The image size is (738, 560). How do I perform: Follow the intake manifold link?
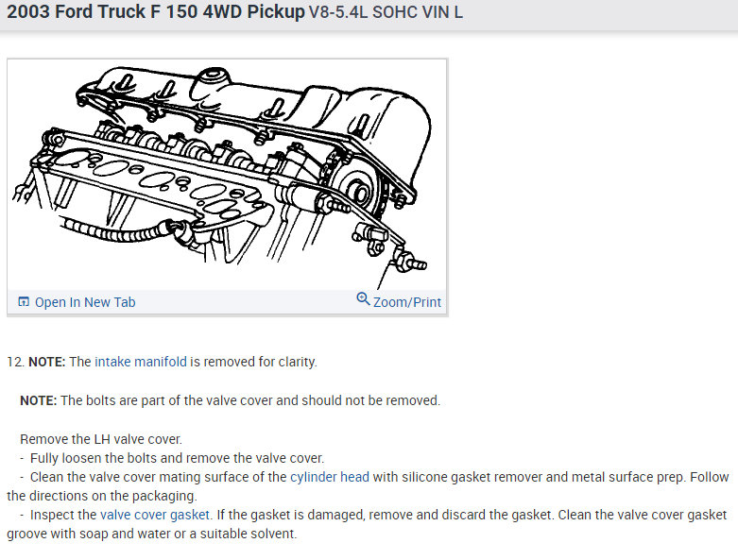tap(141, 362)
